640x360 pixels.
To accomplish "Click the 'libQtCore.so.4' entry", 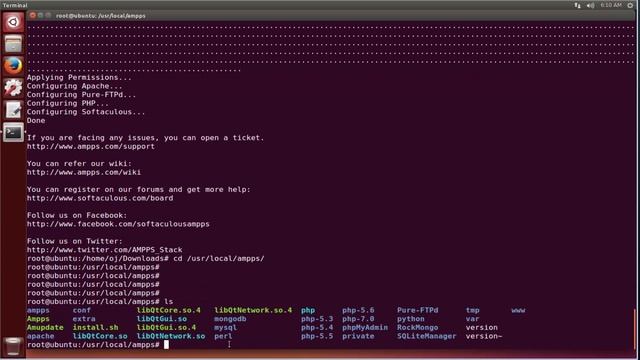I will point(169,310).
